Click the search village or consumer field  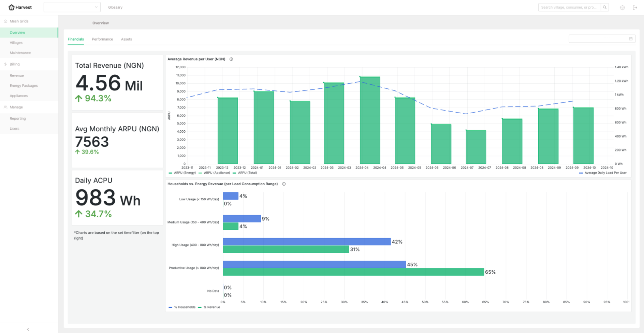569,7
